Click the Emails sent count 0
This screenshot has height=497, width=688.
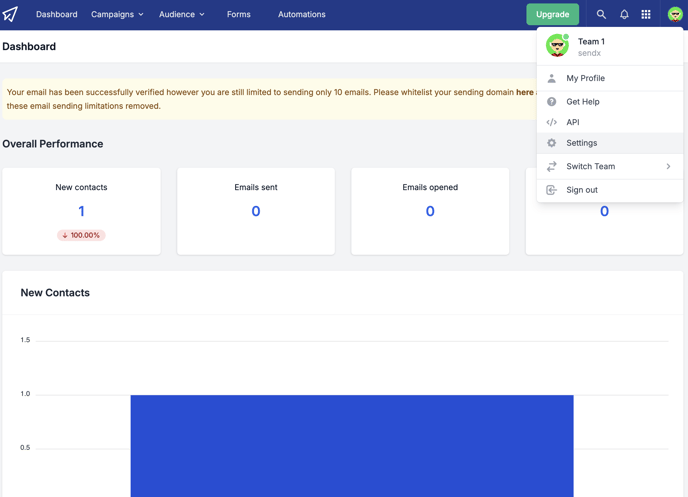click(256, 211)
